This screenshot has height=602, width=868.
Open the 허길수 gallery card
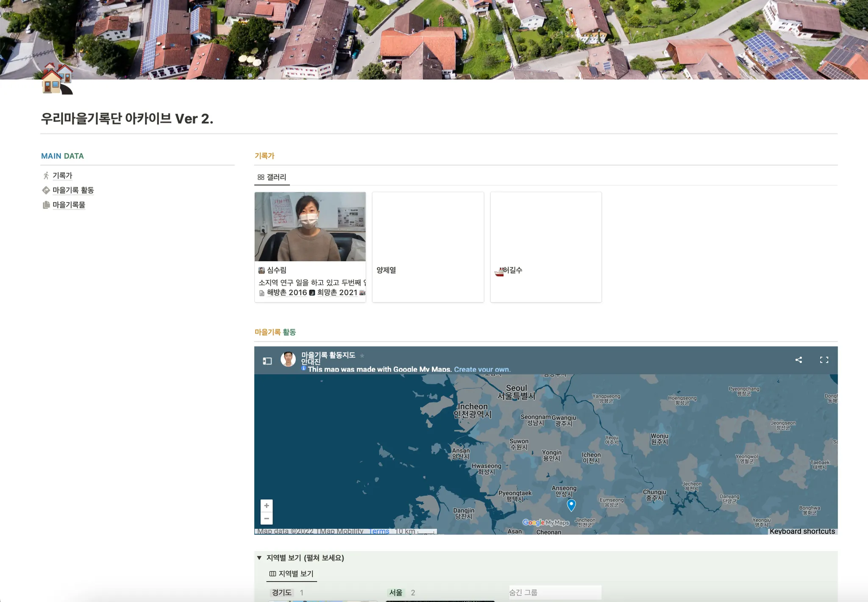tap(545, 247)
